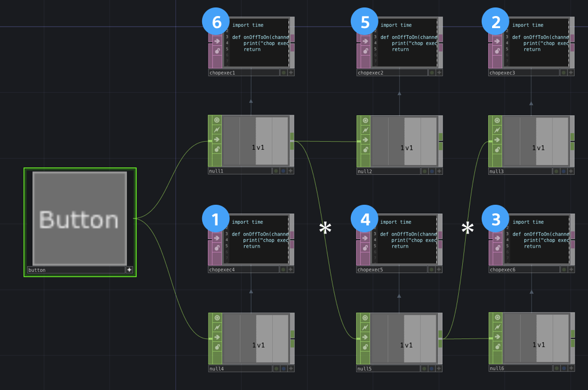
Task: Toggle the viewer active flag on null1
Action: tap(217, 120)
